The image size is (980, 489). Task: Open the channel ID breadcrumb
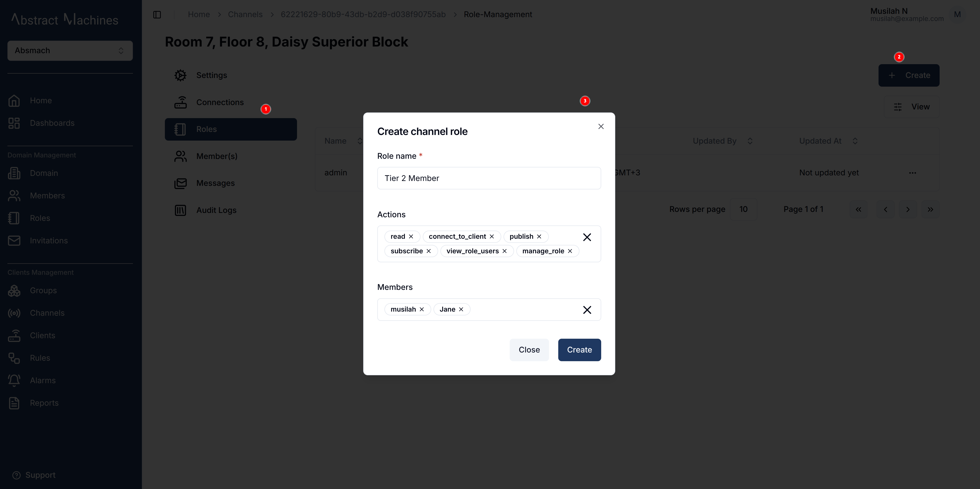[x=363, y=15]
